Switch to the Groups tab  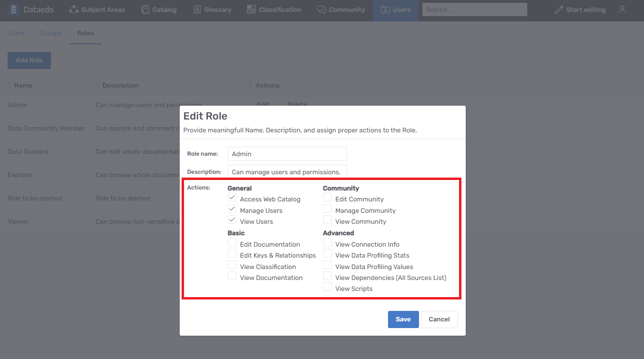[51, 33]
